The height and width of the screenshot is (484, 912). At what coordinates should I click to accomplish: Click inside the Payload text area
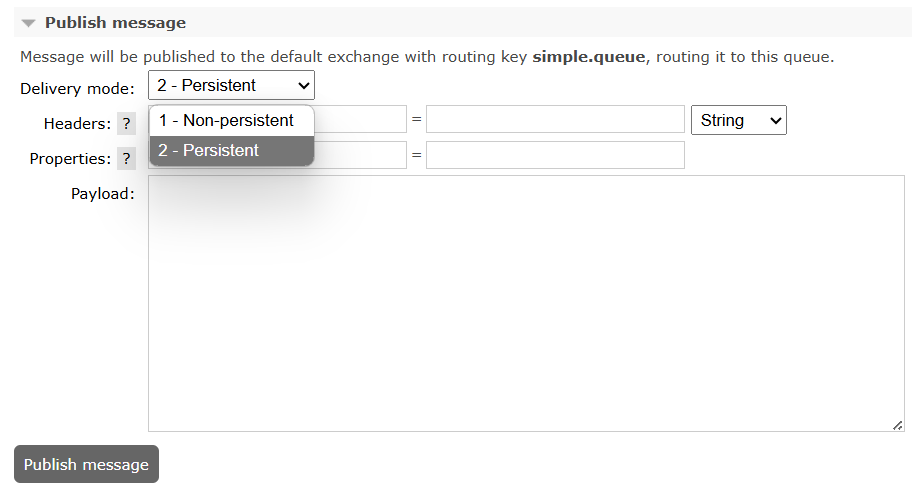click(526, 303)
